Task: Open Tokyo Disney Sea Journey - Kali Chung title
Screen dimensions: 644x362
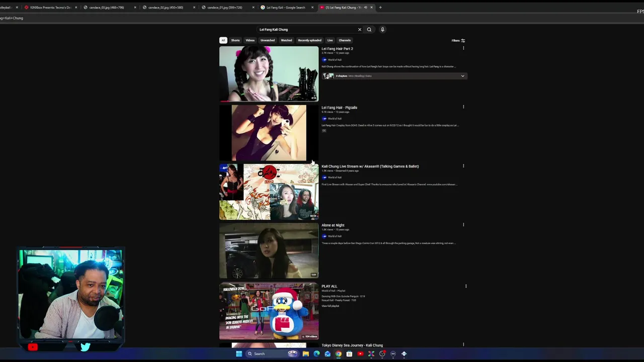Action: click(x=352, y=345)
